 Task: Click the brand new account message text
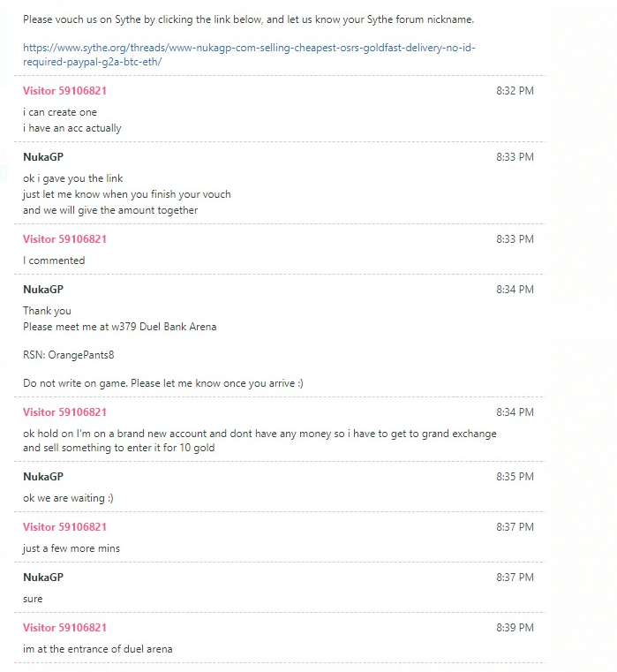pyautogui.click(x=260, y=441)
